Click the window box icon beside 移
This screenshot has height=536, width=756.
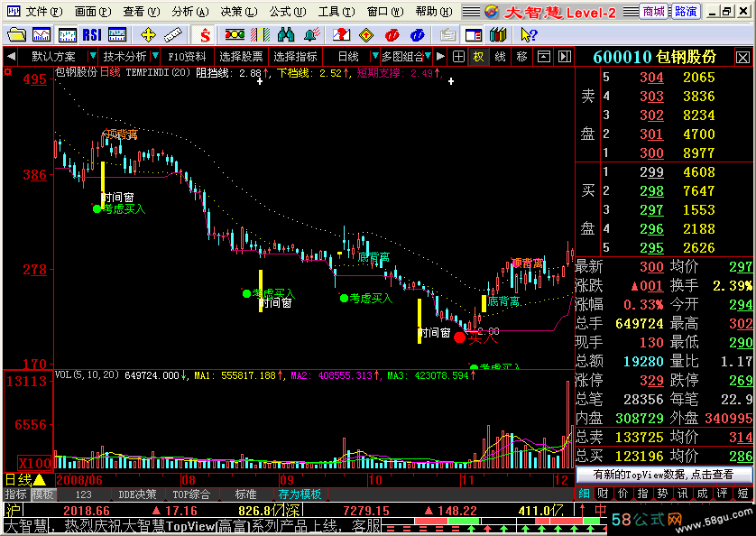coord(544,57)
